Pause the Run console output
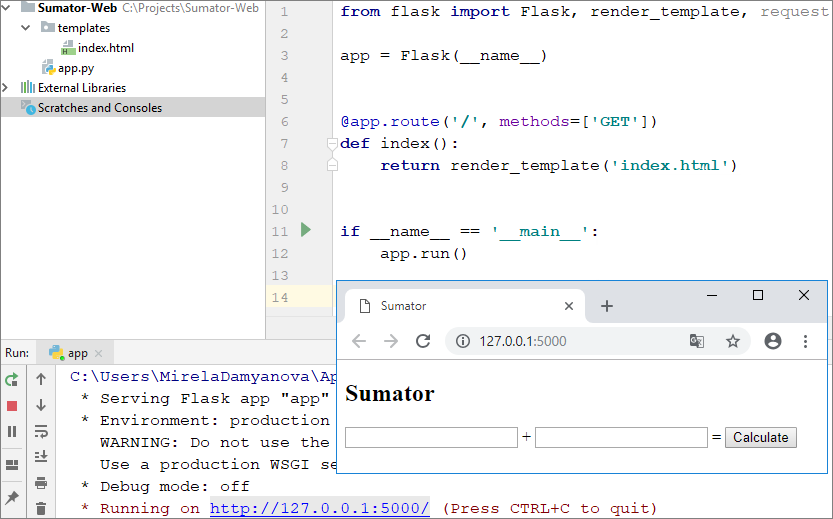833x519 pixels. 12,432
